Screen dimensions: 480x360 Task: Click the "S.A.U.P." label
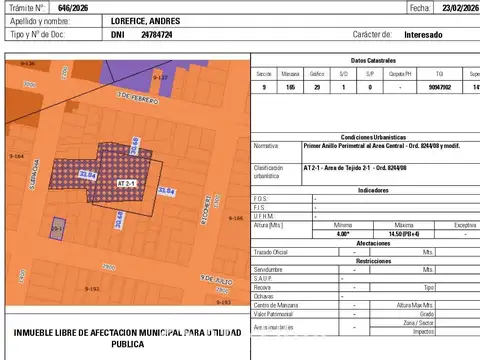[263, 279]
